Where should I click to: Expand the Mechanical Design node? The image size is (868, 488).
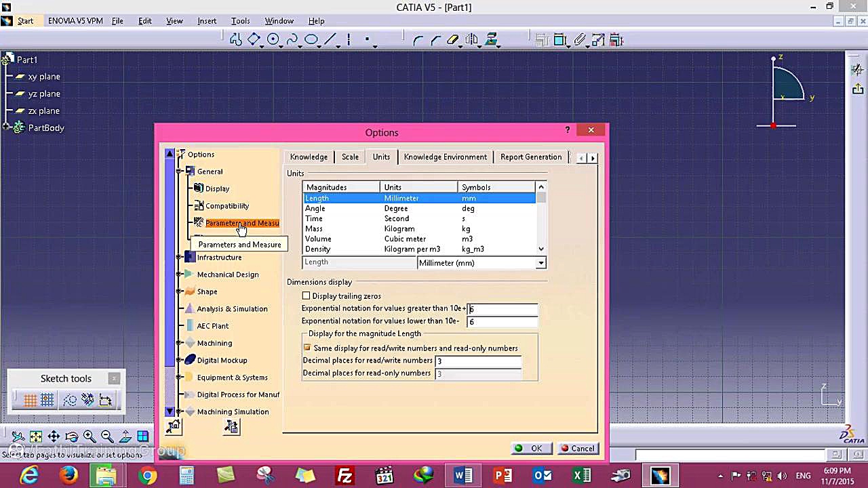tap(180, 274)
